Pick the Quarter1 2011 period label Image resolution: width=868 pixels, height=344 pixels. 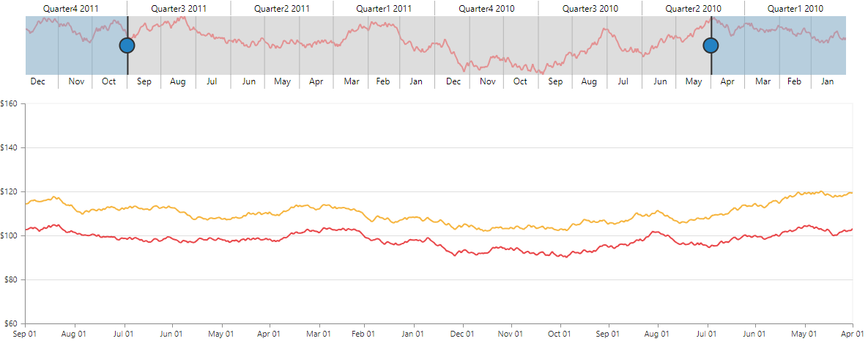coord(384,9)
